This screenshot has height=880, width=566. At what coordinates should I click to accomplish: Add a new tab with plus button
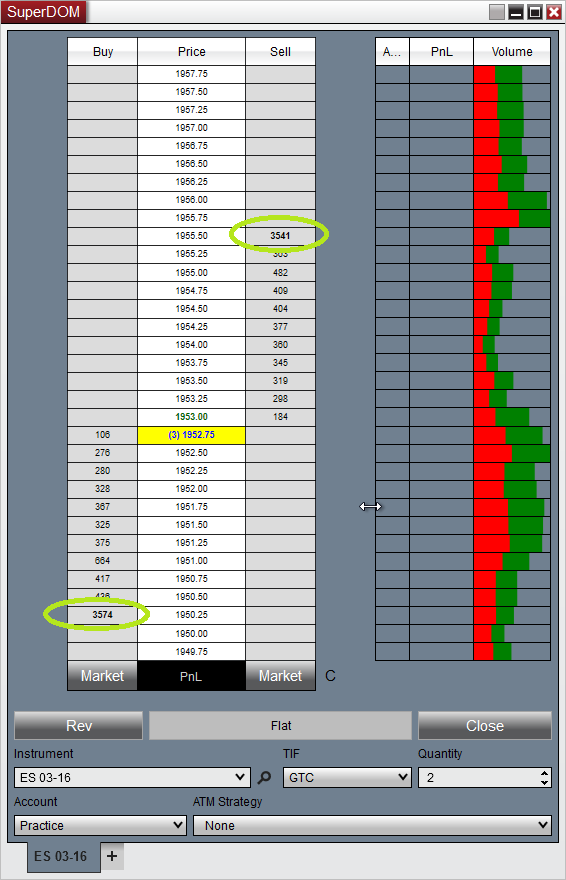click(112, 856)
